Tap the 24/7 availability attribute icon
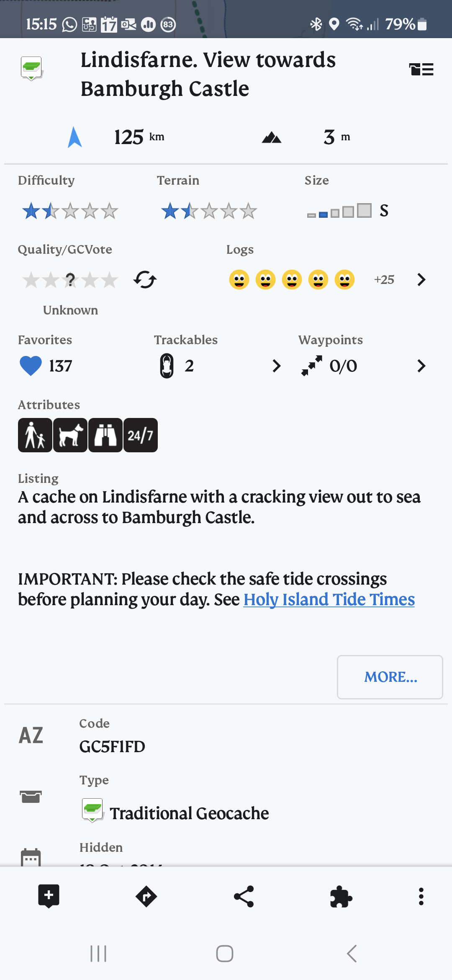This screenshot has height=980, width=452. pyautogui.click(x=141, y=435)
